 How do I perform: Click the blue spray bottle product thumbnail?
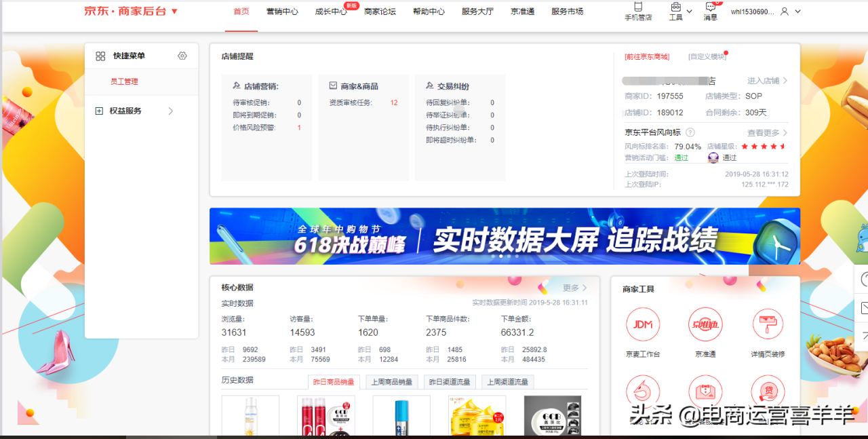click(x=401, y=417)
